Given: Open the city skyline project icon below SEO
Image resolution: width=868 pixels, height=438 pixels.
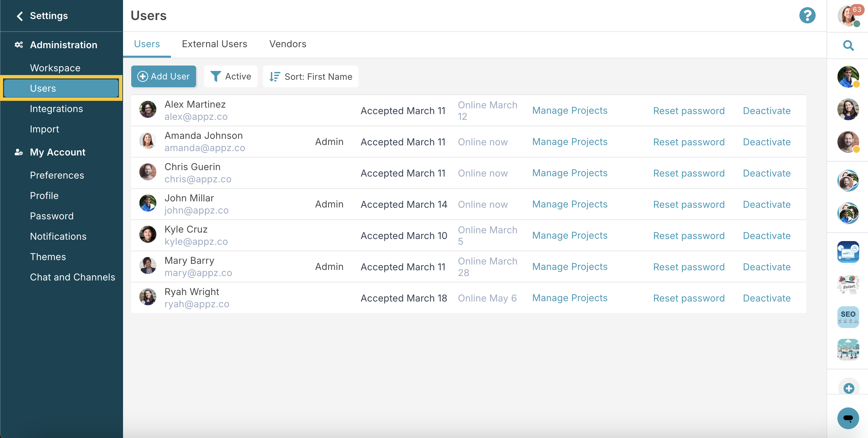Looking at the screenshot, I should (848, 349).
